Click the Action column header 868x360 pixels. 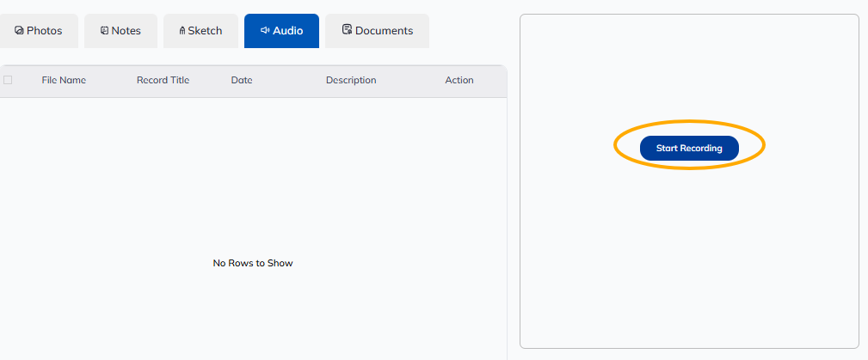459,80
